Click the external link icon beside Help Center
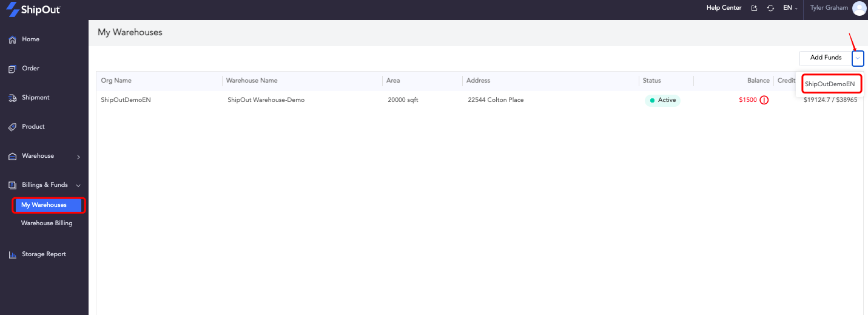Viewport: 868px width, 315px height. pos(755,8)
